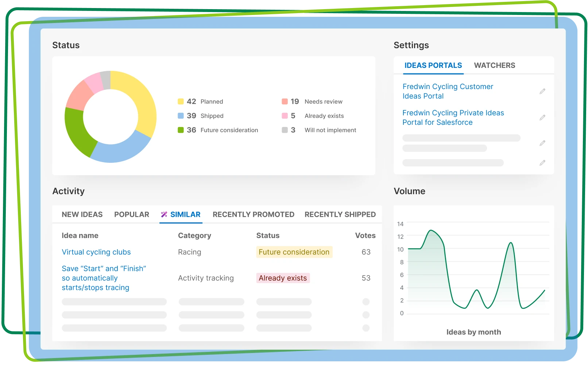Click the red Needs review legend square

[285, 101]
